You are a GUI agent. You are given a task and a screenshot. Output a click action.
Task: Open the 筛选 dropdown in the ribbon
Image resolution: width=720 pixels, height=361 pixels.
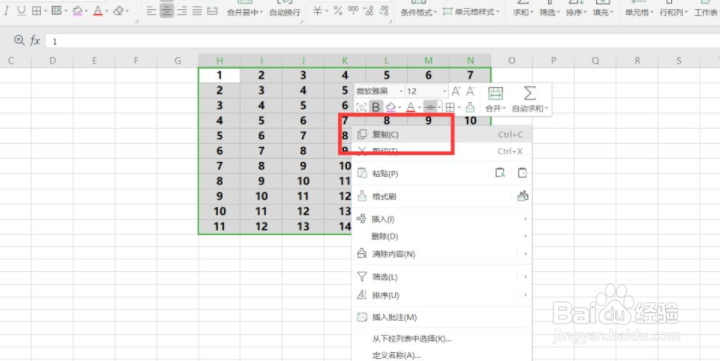(x=549, y=12)
